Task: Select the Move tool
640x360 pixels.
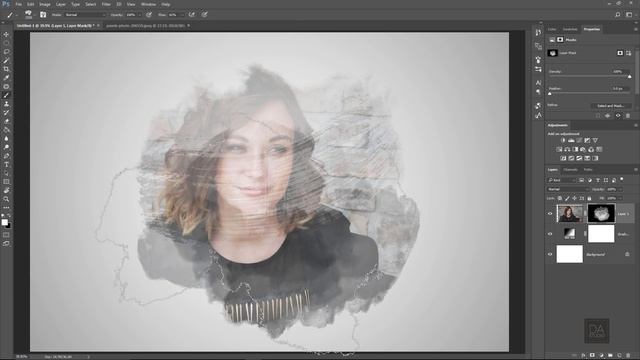Action: click(x=6, y=34)
